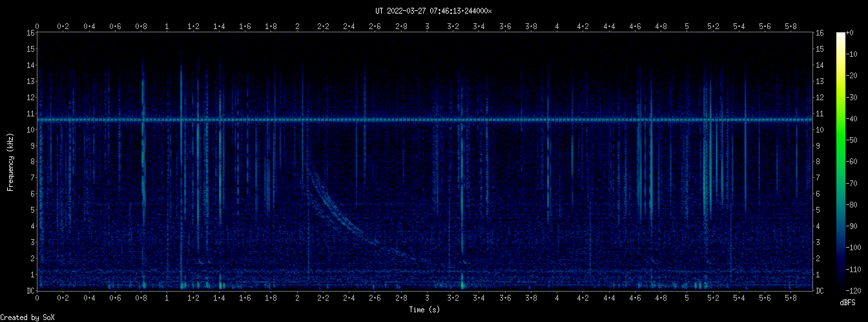Click the -120 value on the dBFS scale
Viewport: 868px width, 322px height.
tap(856, 290)
